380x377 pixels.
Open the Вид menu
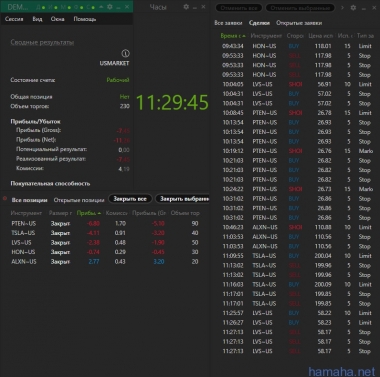(x=37, y=19)
